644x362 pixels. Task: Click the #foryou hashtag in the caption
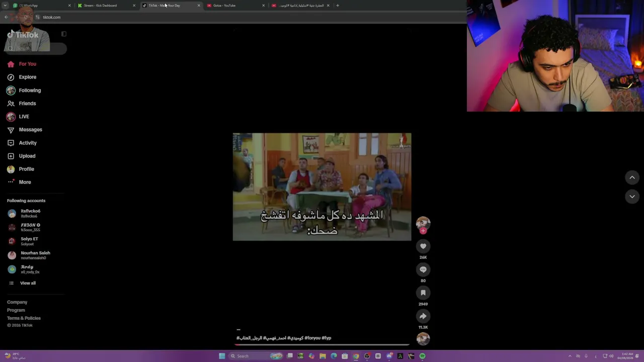click(312, 338)
